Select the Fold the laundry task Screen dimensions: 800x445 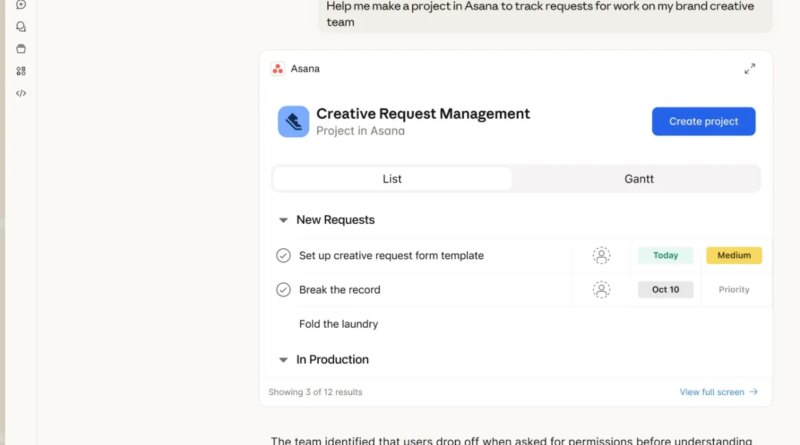coord(338,324)
